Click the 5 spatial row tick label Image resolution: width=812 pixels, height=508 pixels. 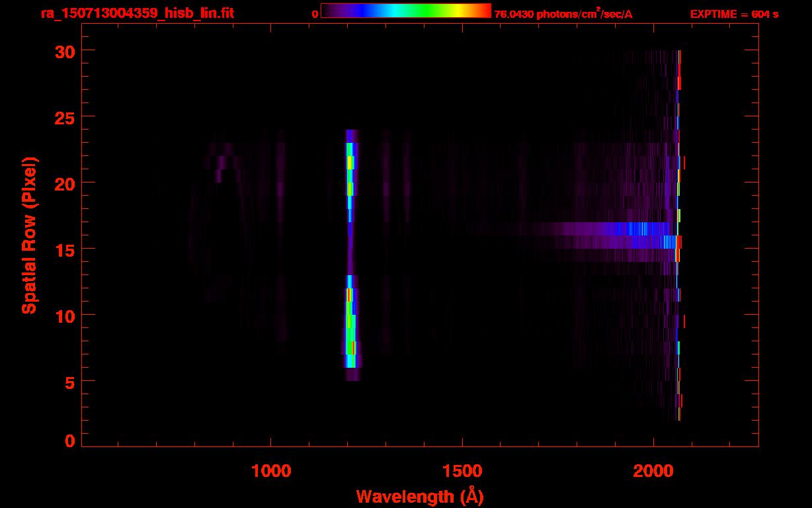tap(69, 382)
